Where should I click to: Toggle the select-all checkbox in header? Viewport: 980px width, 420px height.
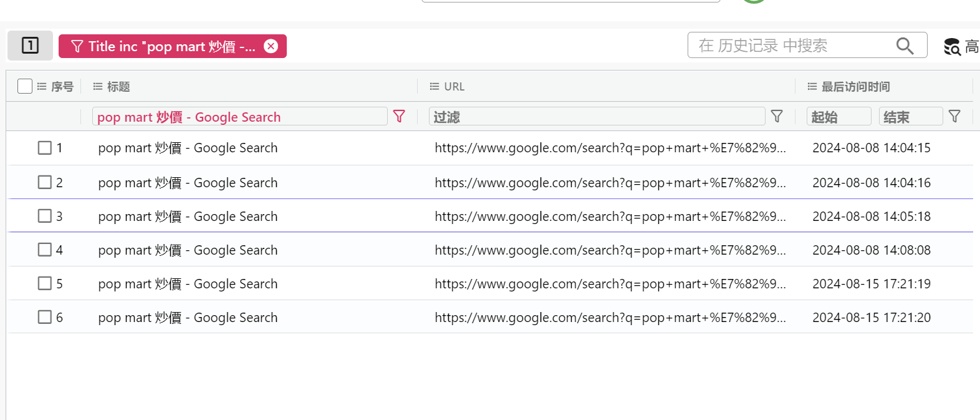click(25, 86)
